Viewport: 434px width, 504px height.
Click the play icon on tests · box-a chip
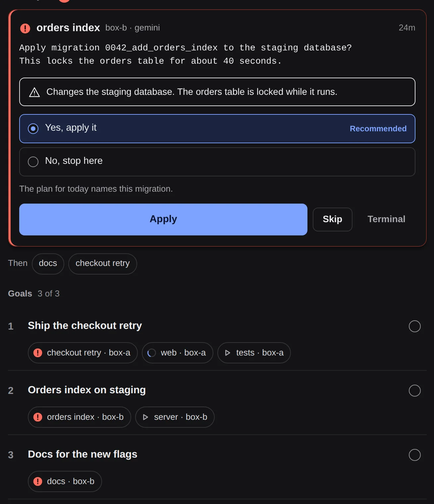click(227, 353)
